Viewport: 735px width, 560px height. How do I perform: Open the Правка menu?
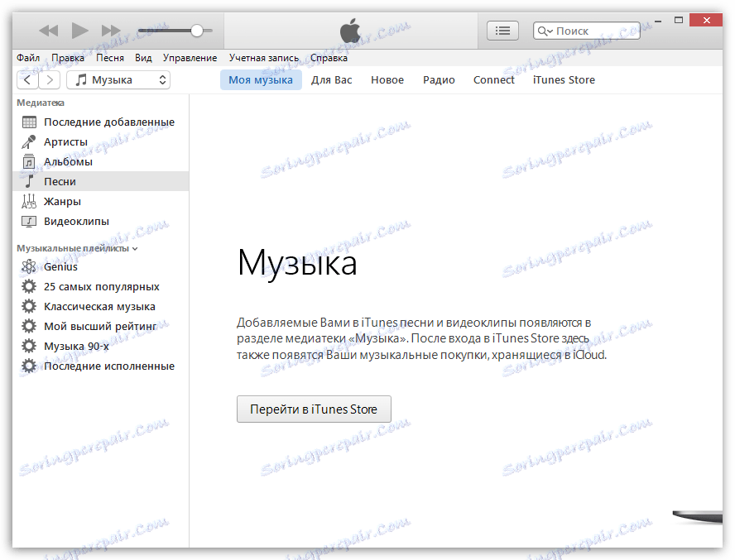[68, 58]
